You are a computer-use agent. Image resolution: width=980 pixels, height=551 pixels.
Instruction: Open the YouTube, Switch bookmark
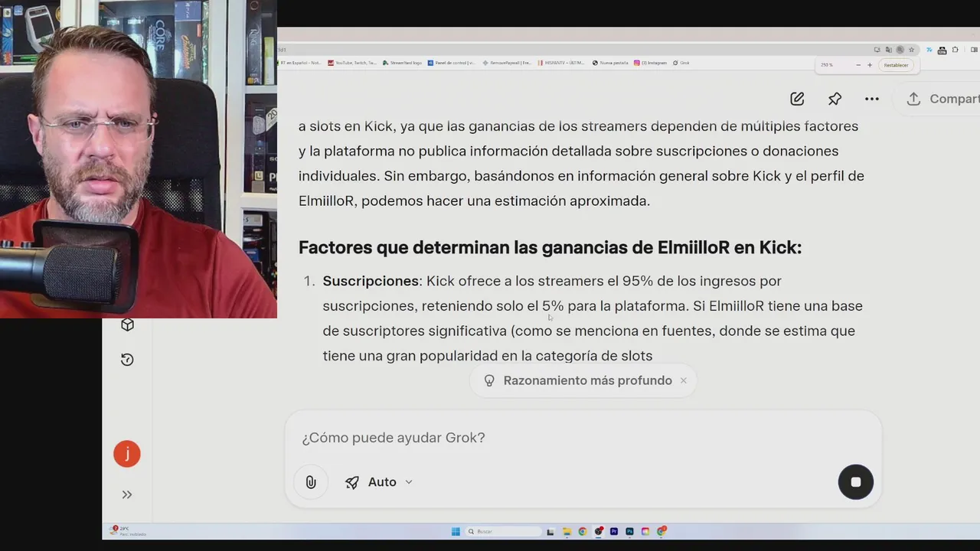pos(352,63)
